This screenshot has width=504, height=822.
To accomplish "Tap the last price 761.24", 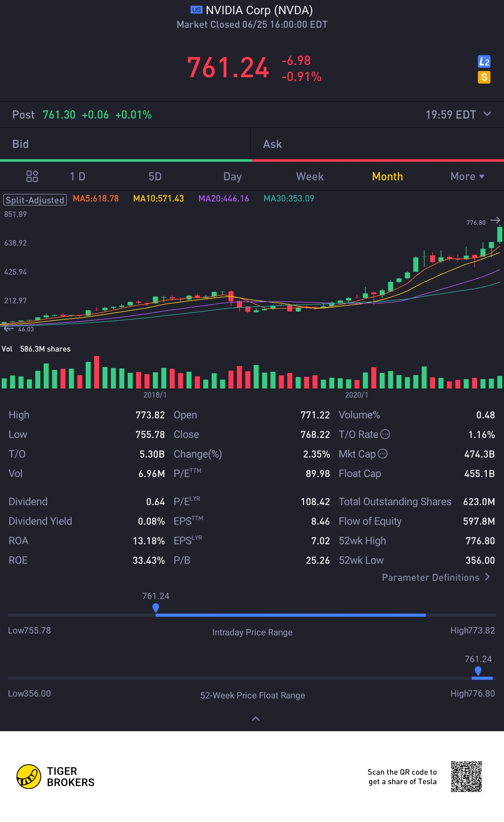I will 228,68.
